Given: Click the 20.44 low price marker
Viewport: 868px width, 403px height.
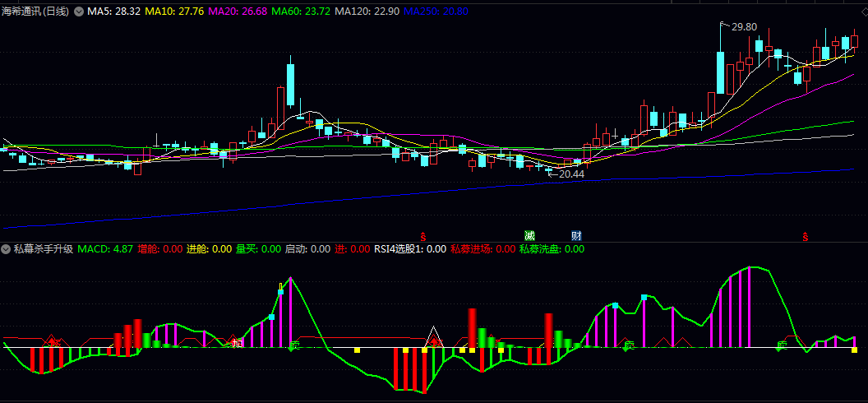Looking at the screenshot, I should [570, 174].
